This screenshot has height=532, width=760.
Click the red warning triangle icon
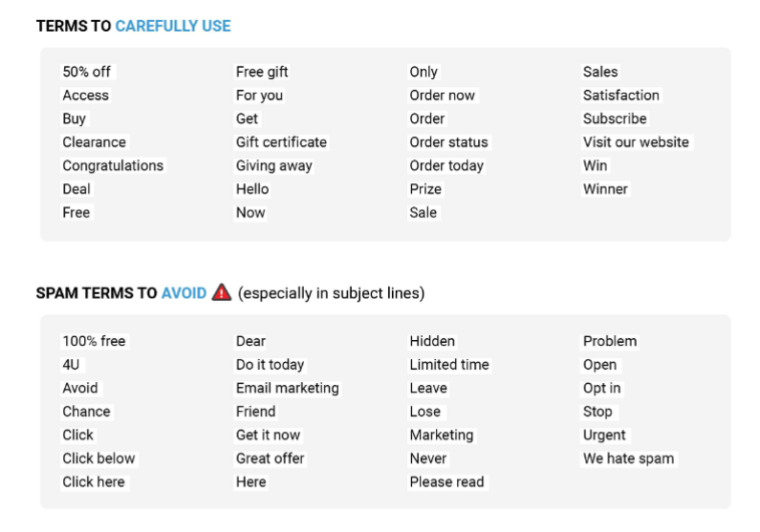coord(222,292)
